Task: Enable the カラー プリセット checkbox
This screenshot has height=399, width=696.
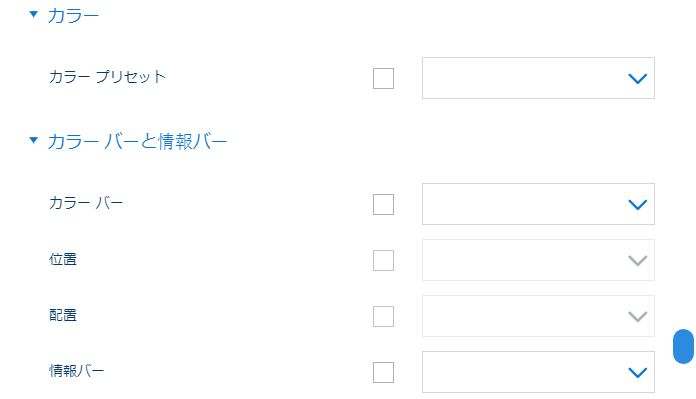Action: click(384, 79)
